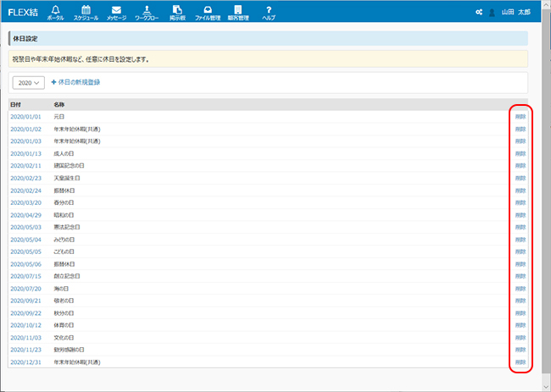
Task: Click 削除 for the 2020/05/06 振替休日 row
Action: click(520, 264)
